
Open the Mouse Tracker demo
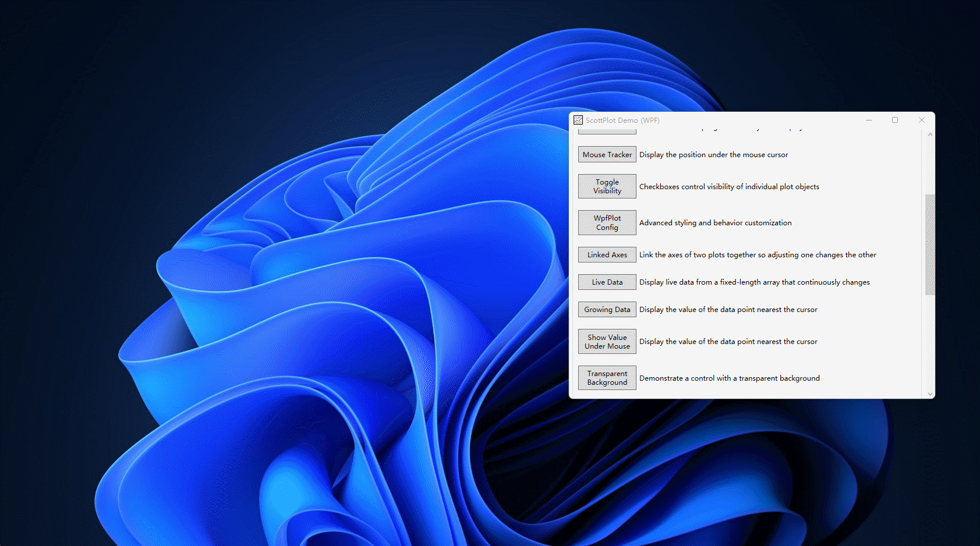[607, 155]
